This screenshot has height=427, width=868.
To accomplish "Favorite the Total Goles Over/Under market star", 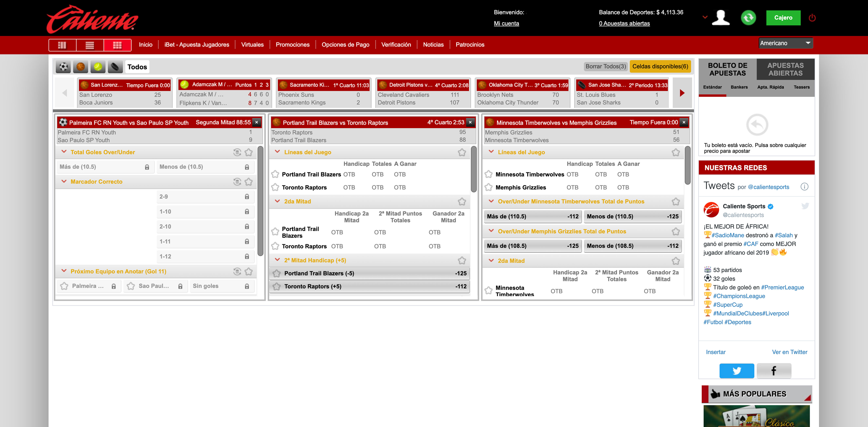I will pyautogui.click(x=249, y=152).
